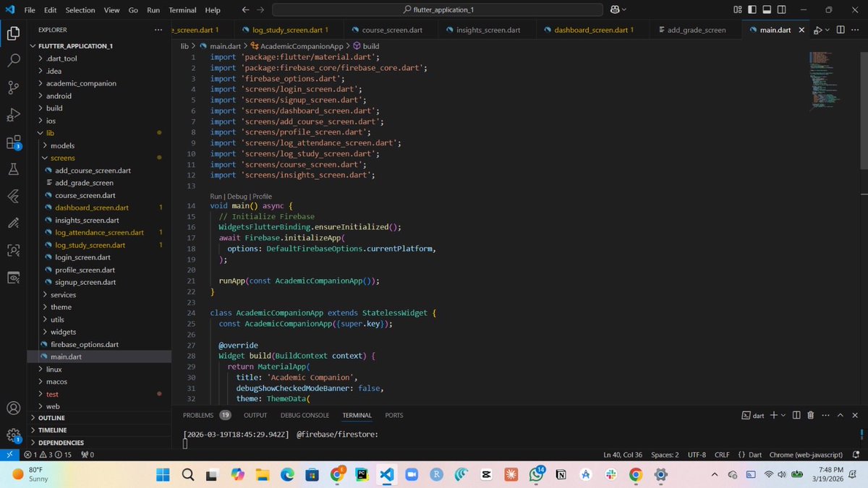The height and width of the screenshot is (488, 868).
Task: Click Ln 40, Col 36 in status bar
Action: pyautogui.click(x=622, y=455)
